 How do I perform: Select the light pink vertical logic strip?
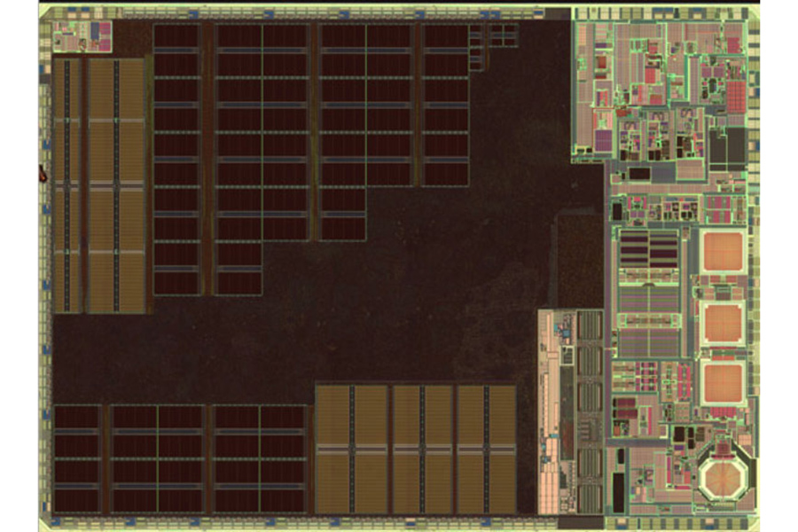tap(556, 408)
